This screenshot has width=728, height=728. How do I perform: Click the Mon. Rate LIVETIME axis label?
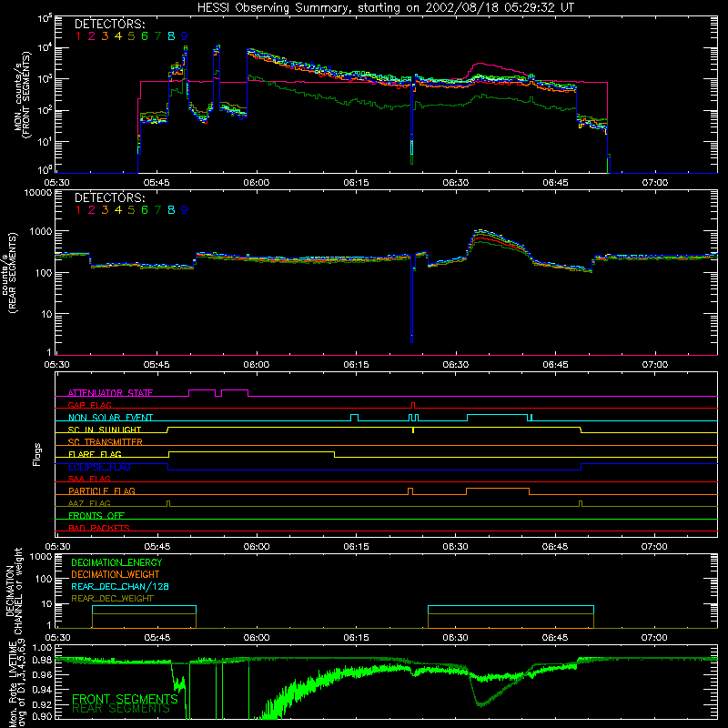(17, 683)
